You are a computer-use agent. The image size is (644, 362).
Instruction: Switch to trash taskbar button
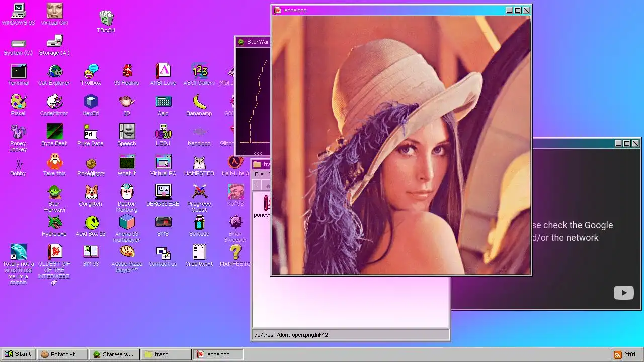(x=167, y=354)
